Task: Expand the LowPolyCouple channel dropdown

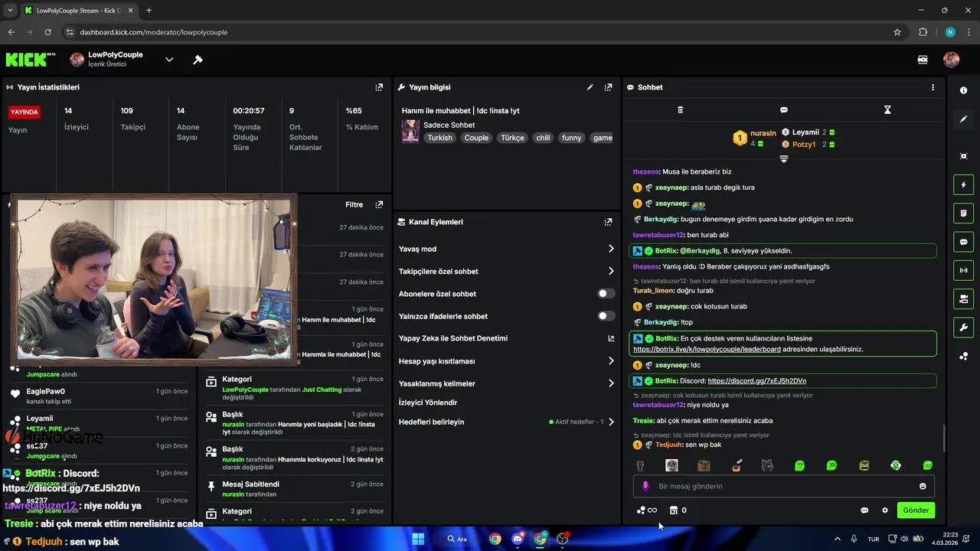Action: [169, 60]
